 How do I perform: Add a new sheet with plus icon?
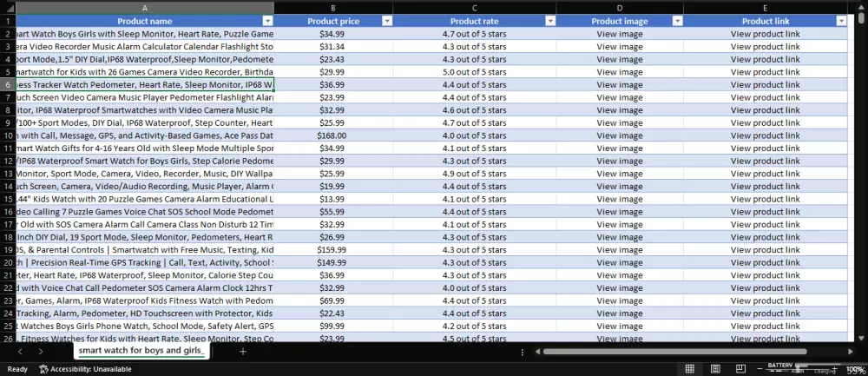tap(242, 352)
